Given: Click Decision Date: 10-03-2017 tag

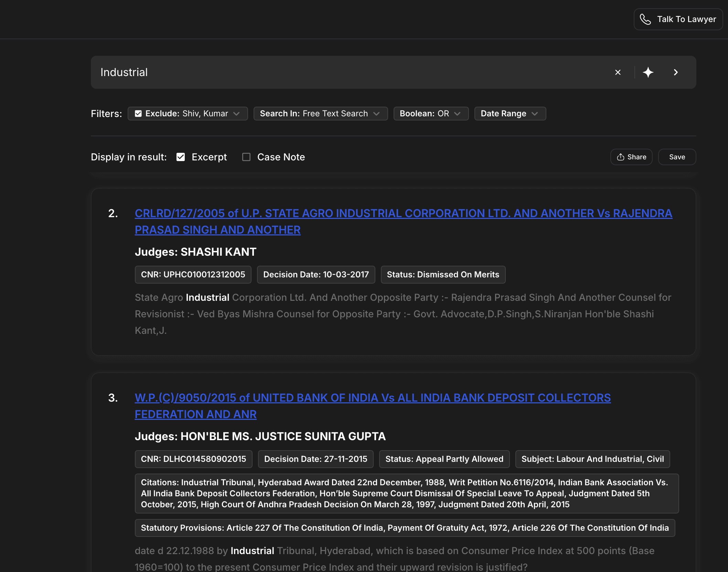Looking at the screenshot, I should pyautogui.click(x=316, y=275).
